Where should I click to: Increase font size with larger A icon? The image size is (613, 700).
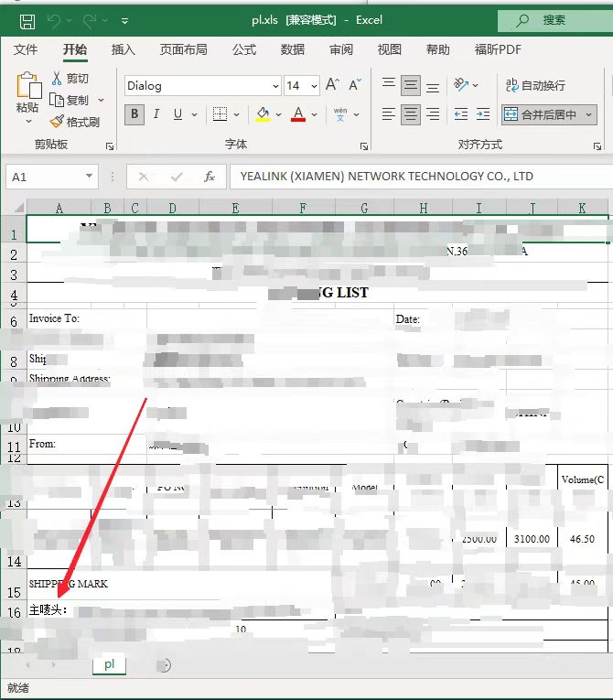coord(332,84)
